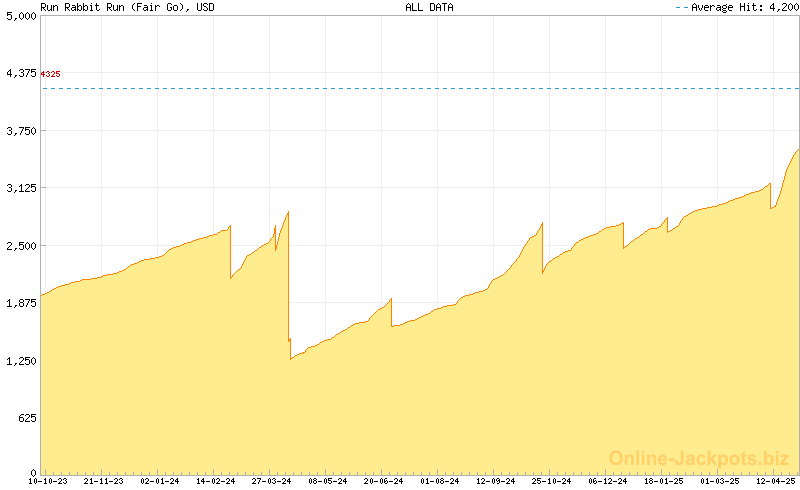Select the ALL DATA label at top
Image resolution: width=800 pixels, height=490 pixels.
[x=429, y=7]
